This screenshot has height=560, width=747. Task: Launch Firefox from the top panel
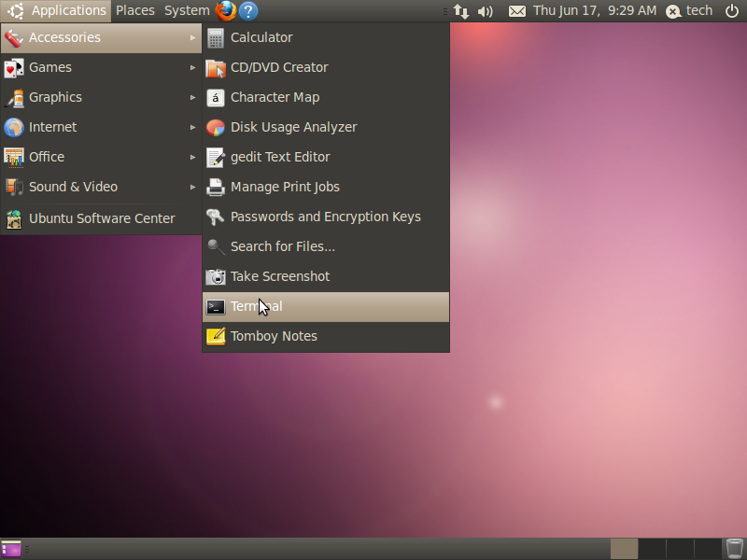tap(226, 10)
